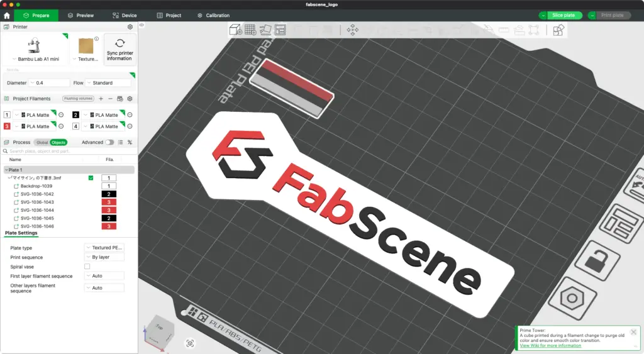The image size is (644, 354).
Task: Open the Calibration tab
Action: coord(214,16)
